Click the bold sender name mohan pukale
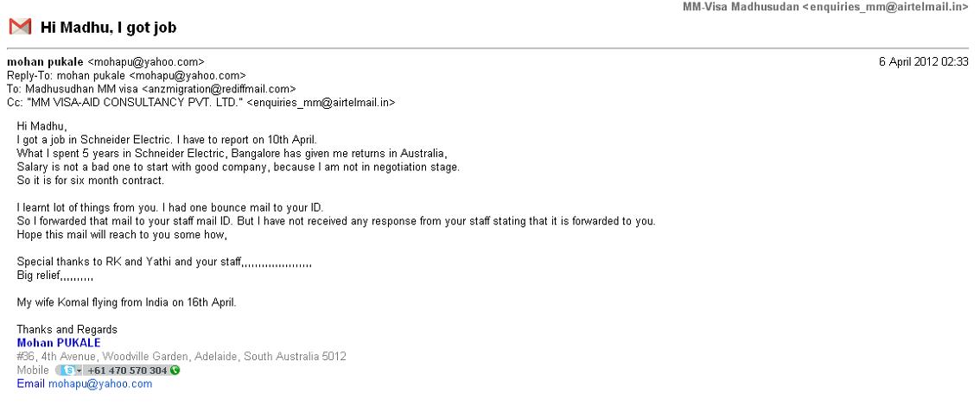This screenshot has height=412, width=980. point(45,62)
